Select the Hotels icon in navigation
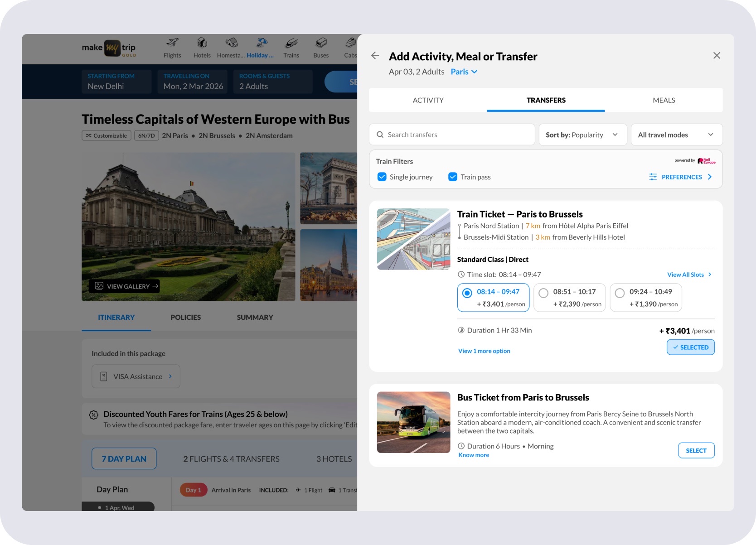756x545 pixels. coord(202,43)
